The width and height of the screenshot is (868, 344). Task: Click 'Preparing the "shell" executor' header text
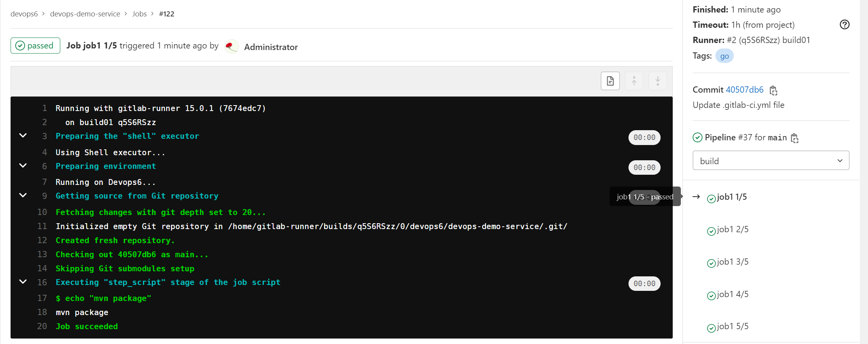tap(127, 136)
